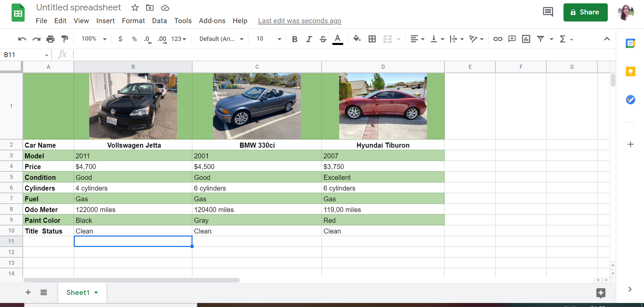Viewport: 644px width, 307px height.
Task: Open the Explore button
Action: point(601,293)
